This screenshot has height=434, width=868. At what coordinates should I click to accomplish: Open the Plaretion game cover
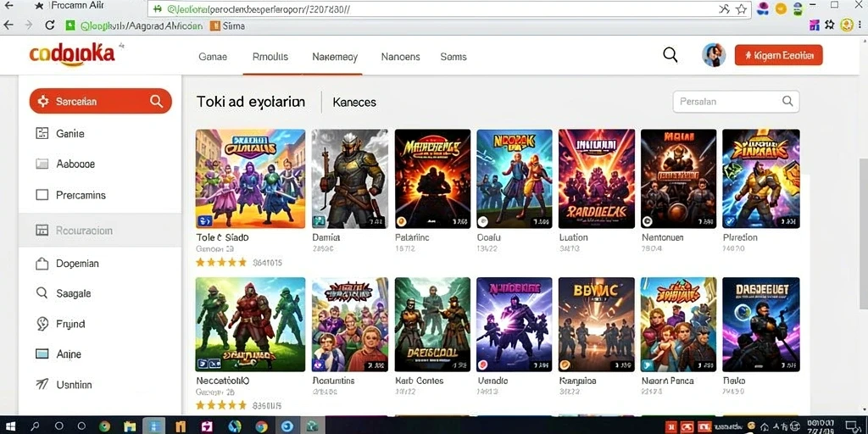[761, 179]
